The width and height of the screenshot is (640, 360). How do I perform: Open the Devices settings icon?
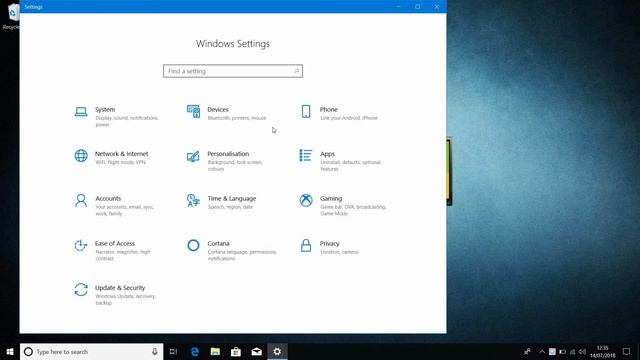(193, 111)
